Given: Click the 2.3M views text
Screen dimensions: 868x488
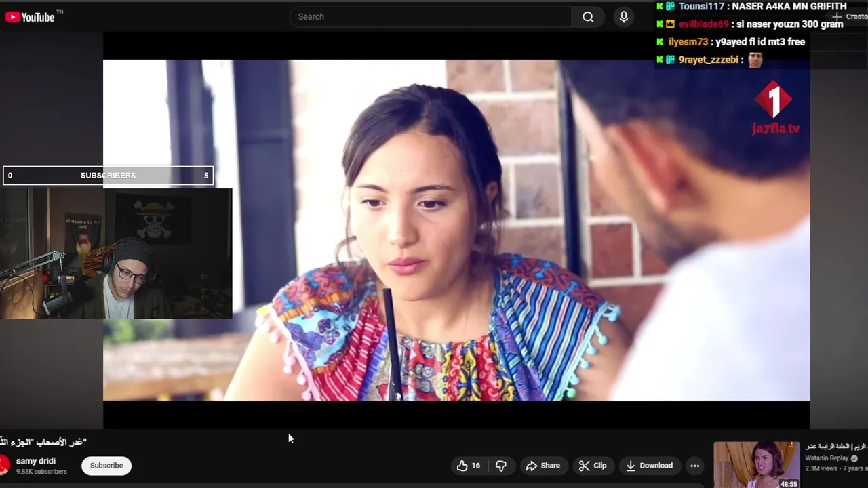Looking at the screenshot, I should (x=822, y=468).
